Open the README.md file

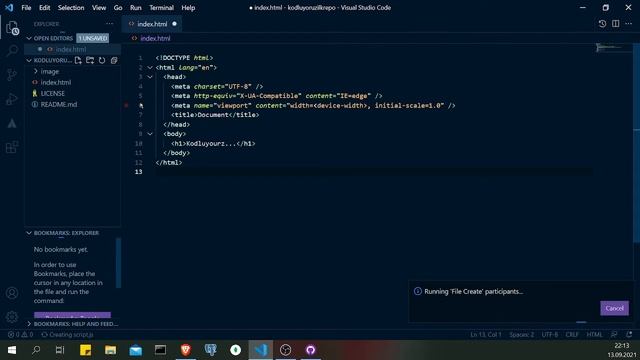click(x=72, y=104)
